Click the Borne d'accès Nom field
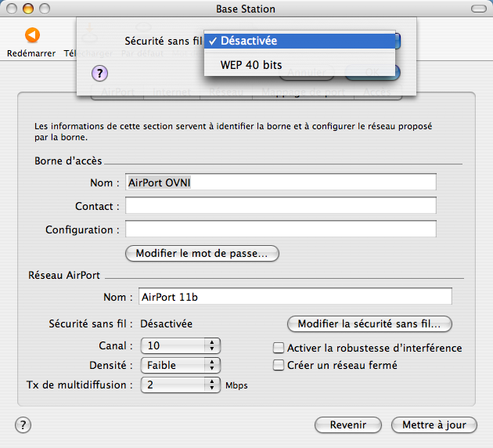The image size is (493, 448). (x=281, y=182)
